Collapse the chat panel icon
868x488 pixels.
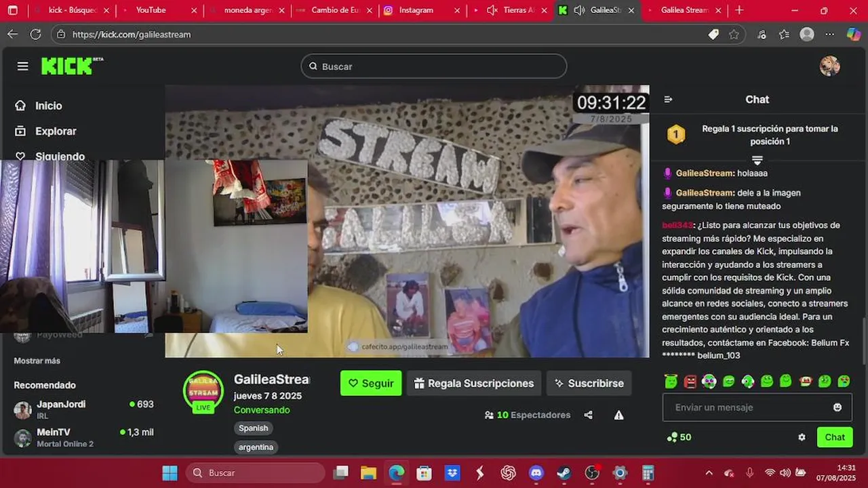[668, 100]
